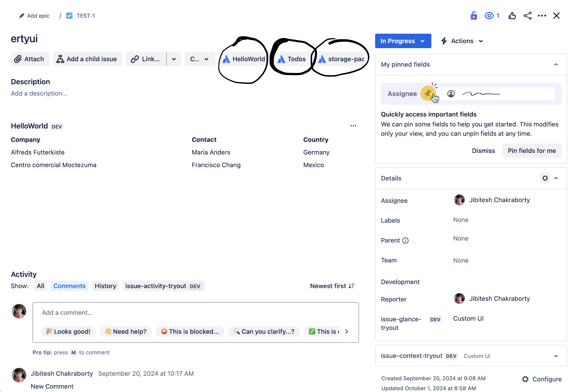Click the Link... button
Screen dimensions: 576x392
[146, 59]
